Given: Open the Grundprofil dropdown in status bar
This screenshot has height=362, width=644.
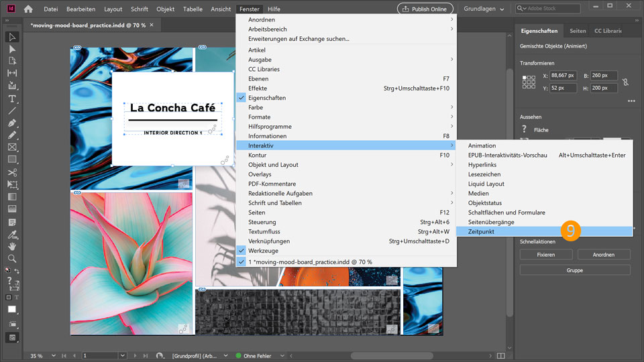Looking at the screenshot, I should [x=225, y=356].
